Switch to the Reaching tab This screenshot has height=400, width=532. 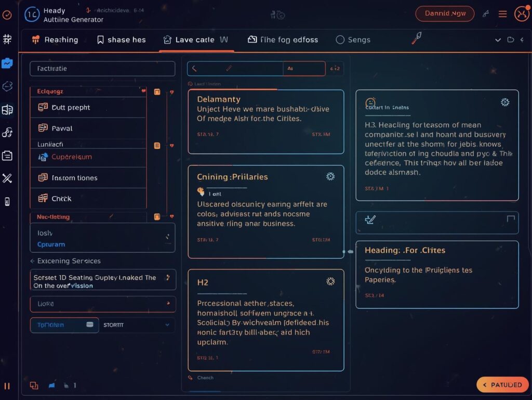[55, 40]
